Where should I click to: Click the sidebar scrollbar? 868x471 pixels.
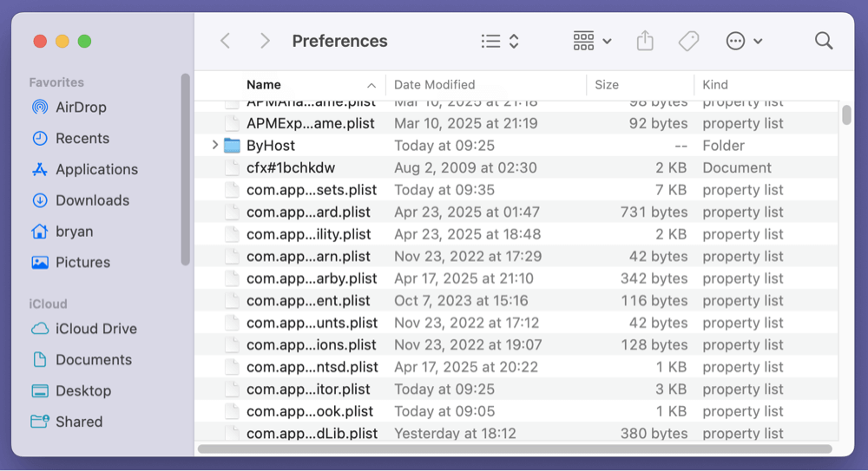tap(186, 169)
